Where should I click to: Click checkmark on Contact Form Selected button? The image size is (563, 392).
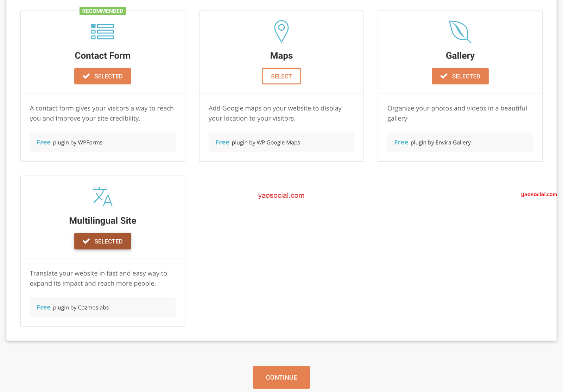(86, 76)
